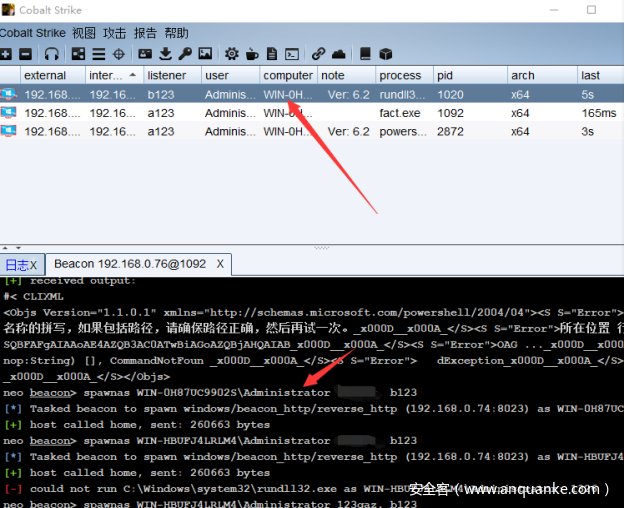The image size is (625, 508).
Task: Open the 帮助 menu
Action: coord(176,33)
